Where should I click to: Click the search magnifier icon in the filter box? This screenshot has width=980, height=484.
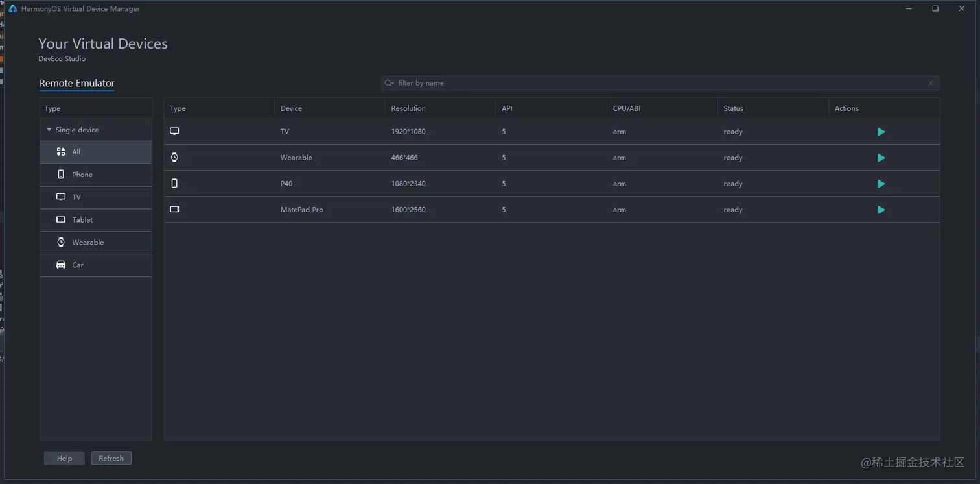(389, 83)
